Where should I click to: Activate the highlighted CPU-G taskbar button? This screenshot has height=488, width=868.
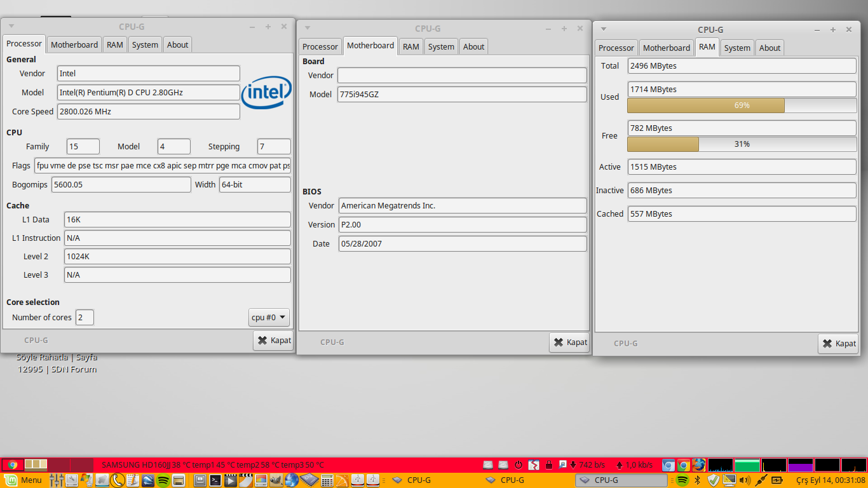point(621,480)
